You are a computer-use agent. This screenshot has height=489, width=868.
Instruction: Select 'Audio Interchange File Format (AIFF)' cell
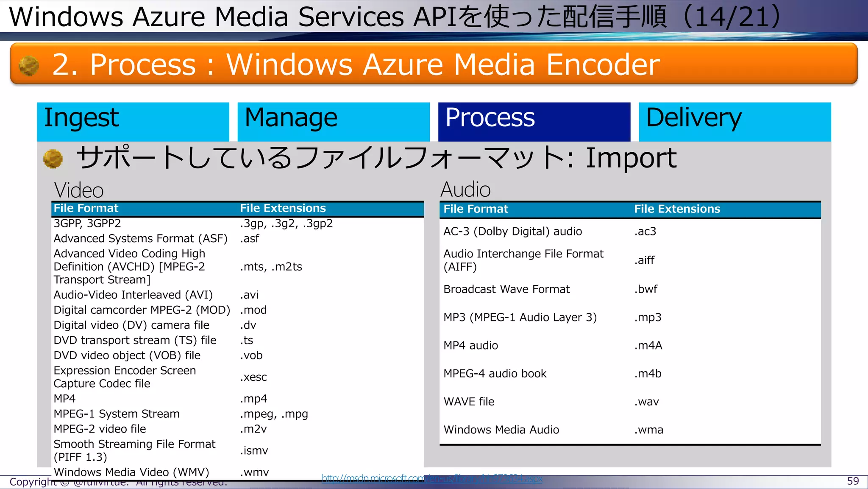tap(523, 260)
